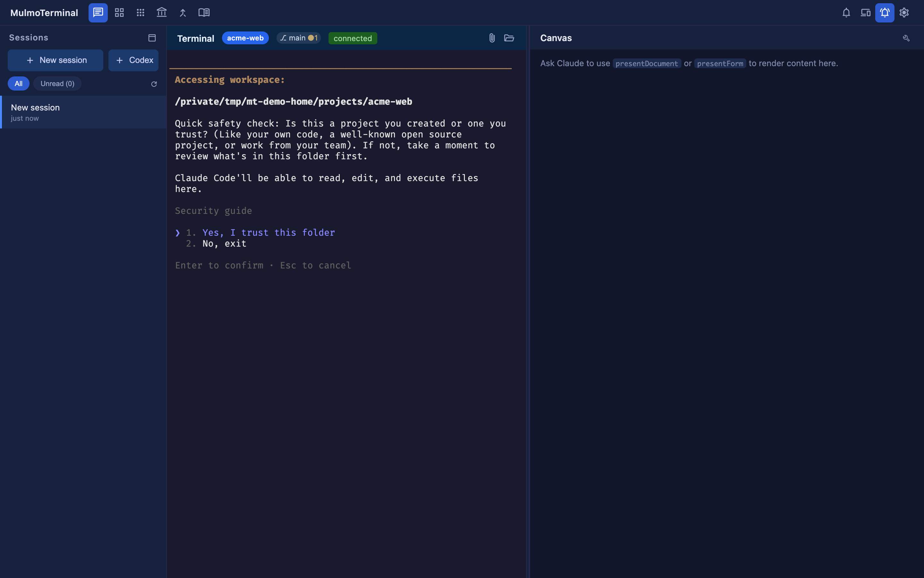This screenshot has height=578, width=924.
Task: Select the All sessions filter
Action: point(18,83)
